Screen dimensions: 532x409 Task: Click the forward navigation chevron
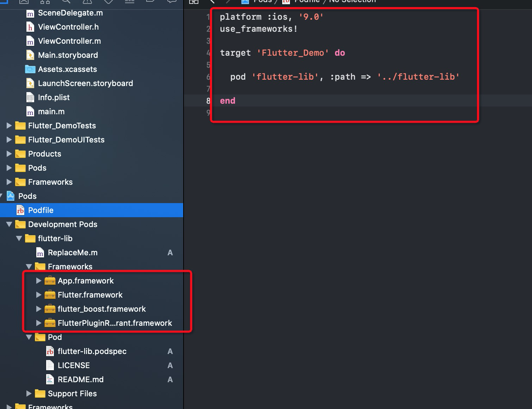point(229,2)
